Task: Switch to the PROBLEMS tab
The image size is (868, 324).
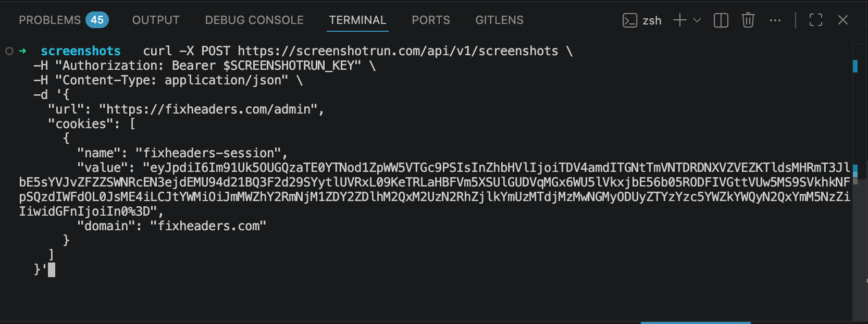Action: point(50,20)
